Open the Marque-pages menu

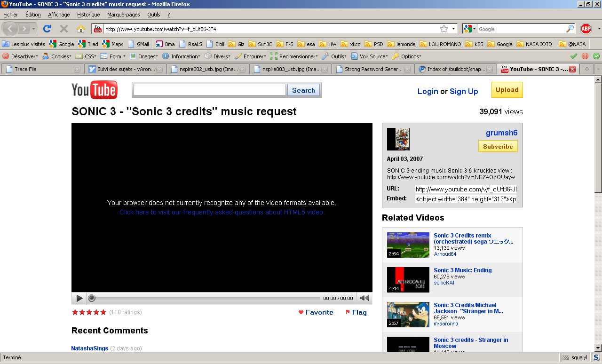point(123,15)
